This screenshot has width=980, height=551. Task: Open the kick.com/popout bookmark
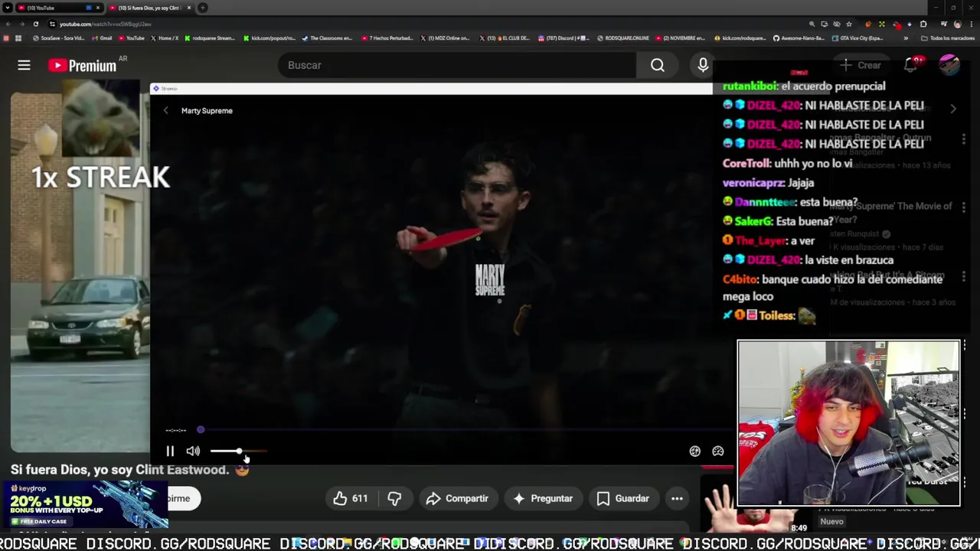(x=269, y=37)
